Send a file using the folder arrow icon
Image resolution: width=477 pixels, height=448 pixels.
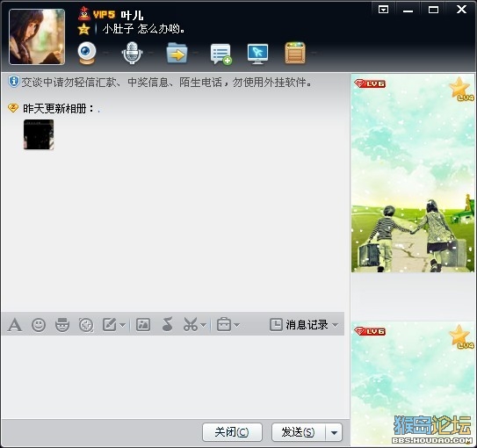pyautogui.click(x=177, y=54)
